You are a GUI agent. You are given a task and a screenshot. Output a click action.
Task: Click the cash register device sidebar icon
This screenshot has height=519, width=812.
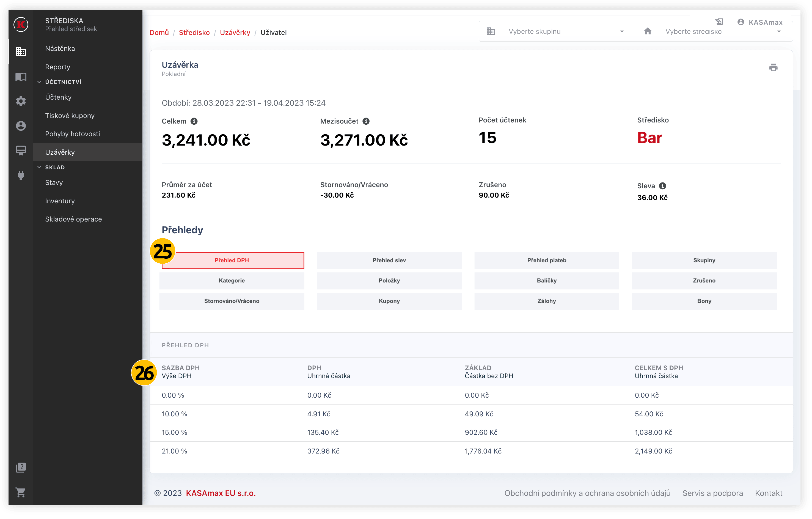[x=21, y=151]
